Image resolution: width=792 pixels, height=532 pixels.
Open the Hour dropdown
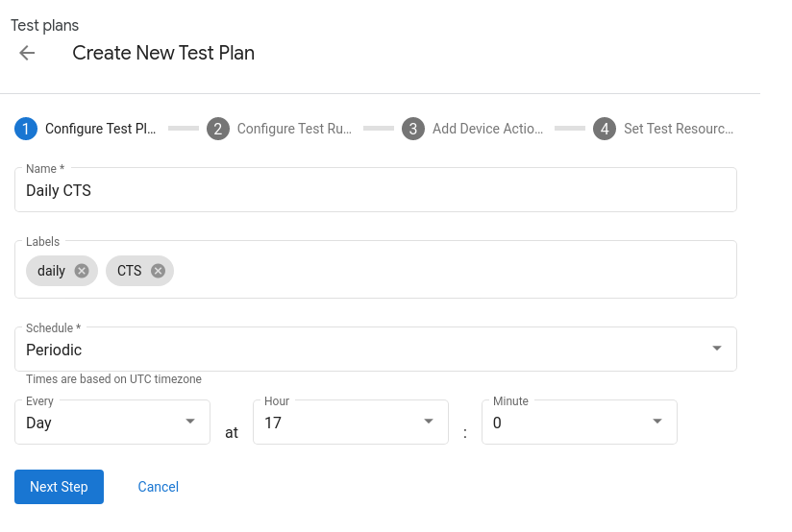350,423
